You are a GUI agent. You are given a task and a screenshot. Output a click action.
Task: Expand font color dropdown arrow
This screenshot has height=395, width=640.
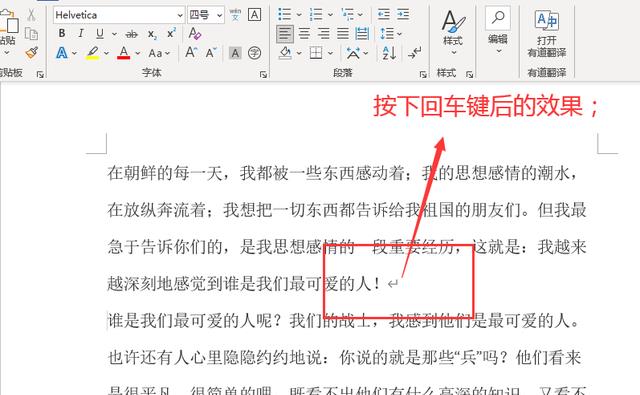pyautogui.click(x=138, y=53)
